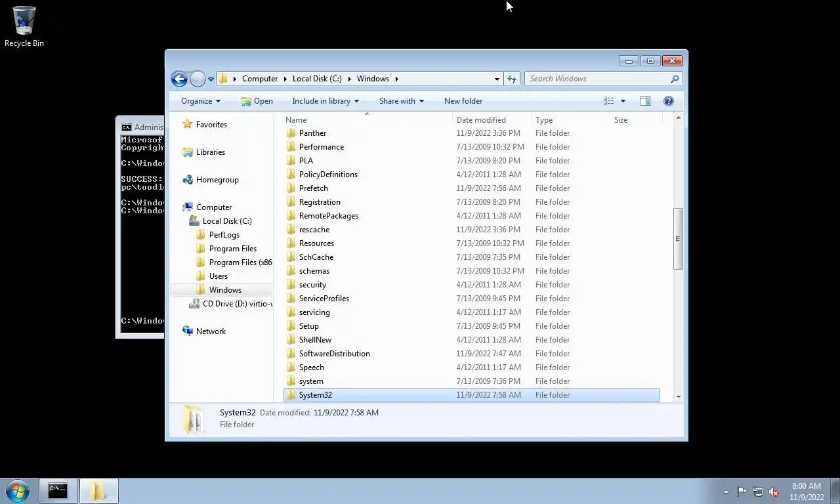Click the search magnifier icon
The height and width of the screenshot is (504, 840).
675,79
